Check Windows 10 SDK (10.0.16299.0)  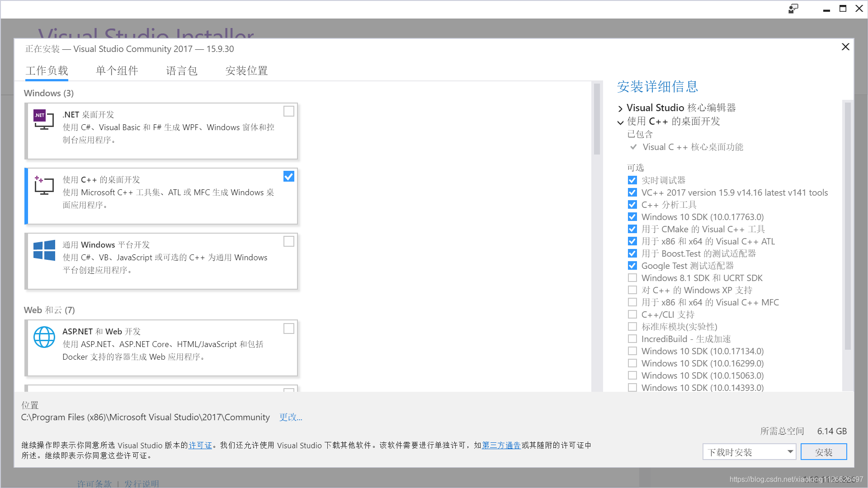632,363
